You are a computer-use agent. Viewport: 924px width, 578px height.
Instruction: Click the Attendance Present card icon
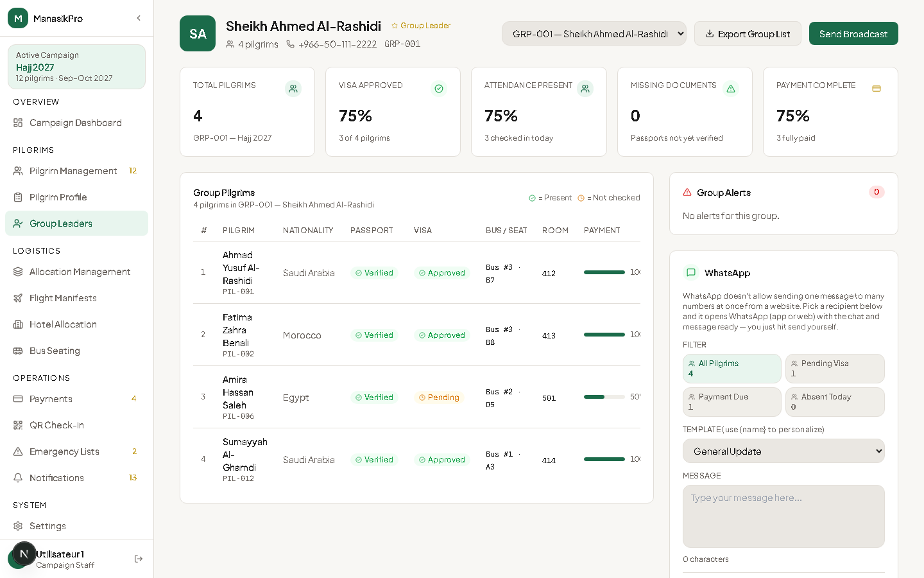pyautogui.click(x=585, y=89)
